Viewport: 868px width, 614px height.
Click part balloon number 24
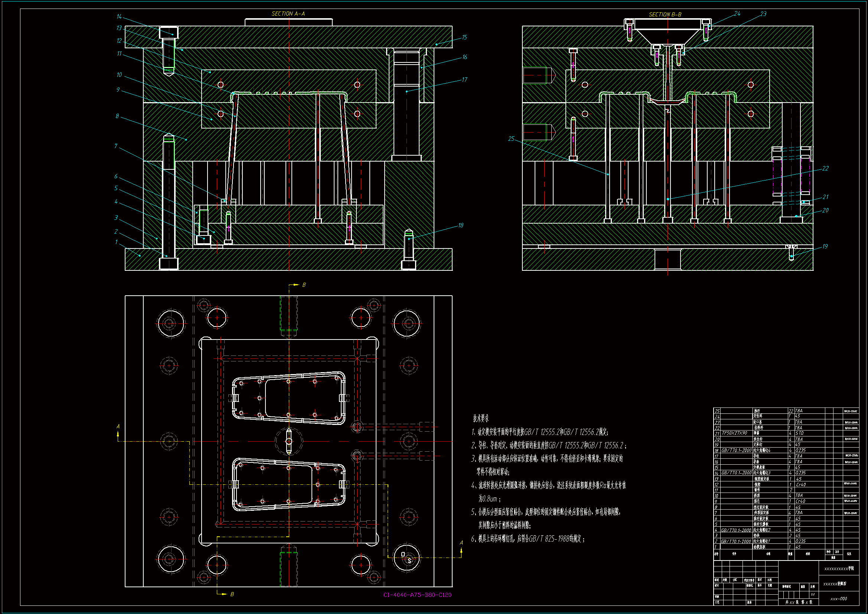click(737, 14)
